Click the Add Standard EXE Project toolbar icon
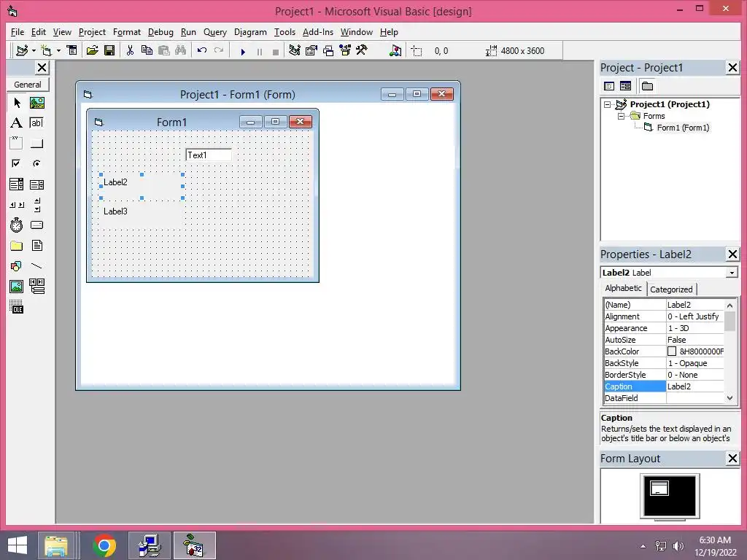This screenshot has height=560, width=747. pyautogui.click(x=22, y=50)
